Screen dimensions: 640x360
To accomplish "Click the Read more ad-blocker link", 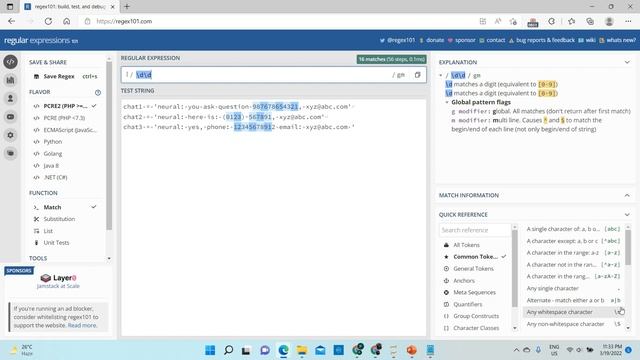I will click(x=82, y=326).
